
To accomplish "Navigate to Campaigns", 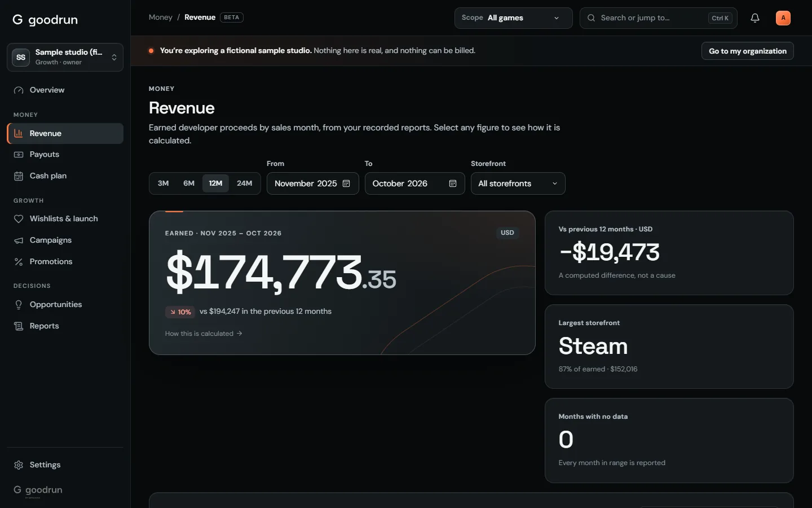I will coord(65,240).
